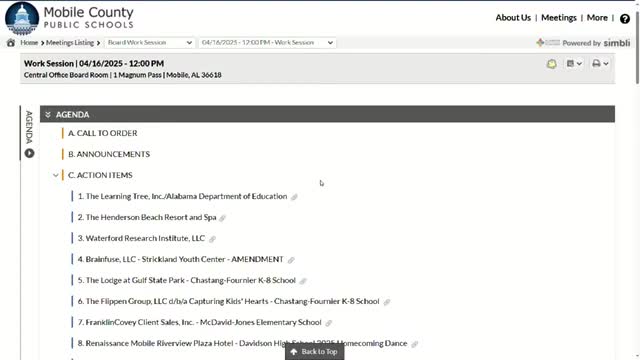Image resolution: width=640 pixels, height=360 pixels.
Task: Select A. CALL TO ORDER agenda item
Action: [x=102, y=133]
